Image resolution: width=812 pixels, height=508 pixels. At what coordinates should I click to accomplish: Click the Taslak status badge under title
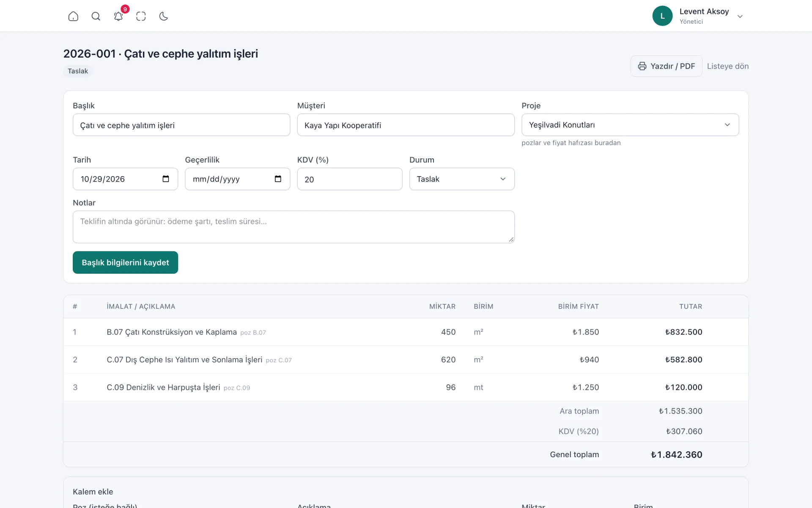click(x=78, y=71)
